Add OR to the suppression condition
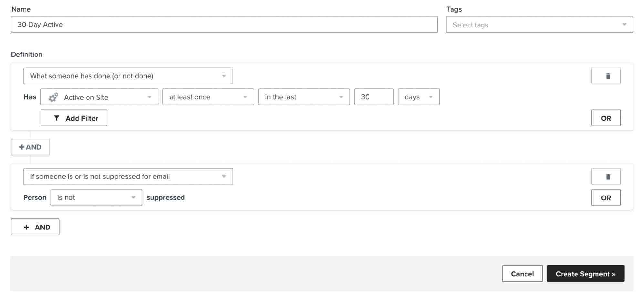The height and width of the screenshot is (297, 644). tap(606, 197)
